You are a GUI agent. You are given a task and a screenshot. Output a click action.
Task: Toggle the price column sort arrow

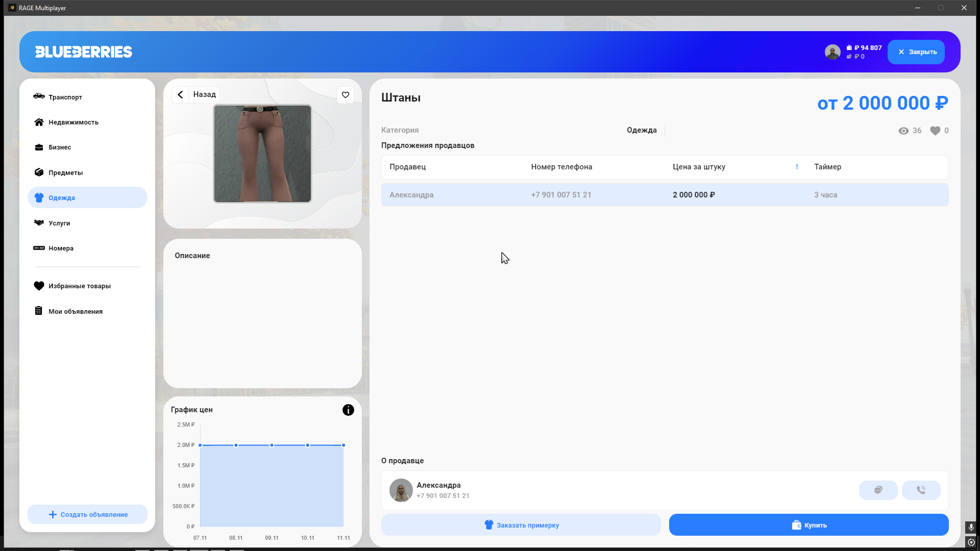(797, 167)
